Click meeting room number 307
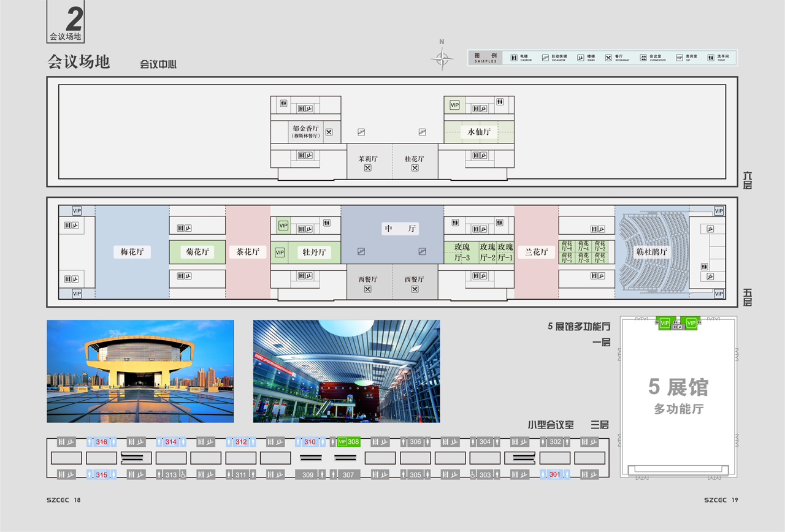The width and height of the screenshot is (785, 532). (x=348, y=474)
